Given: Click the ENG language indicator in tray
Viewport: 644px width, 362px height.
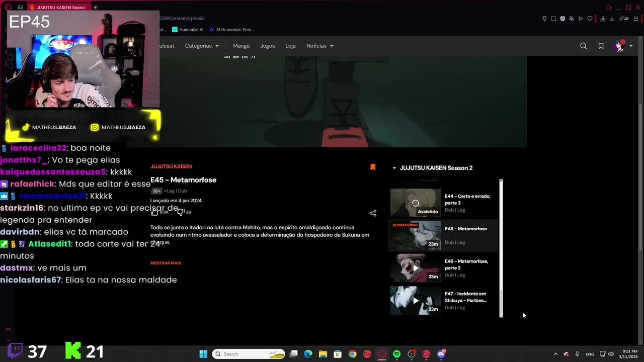Looking at the screenshot, I should [x=590, y=354].
